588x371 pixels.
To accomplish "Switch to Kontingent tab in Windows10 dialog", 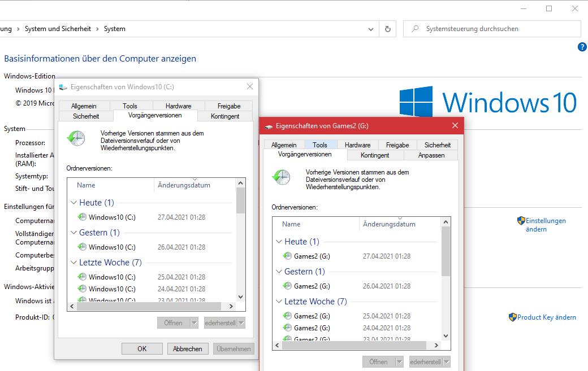I will pyautogui.click(x=225, y=116).
